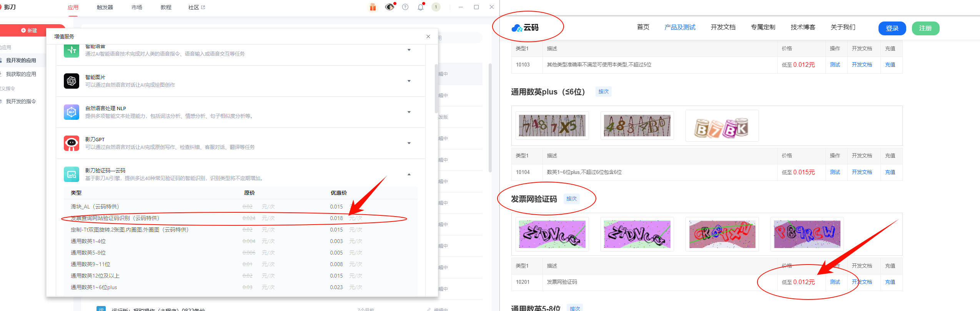
Task: Click the 7487X5 captcha sample image
Action: point(552,126)
